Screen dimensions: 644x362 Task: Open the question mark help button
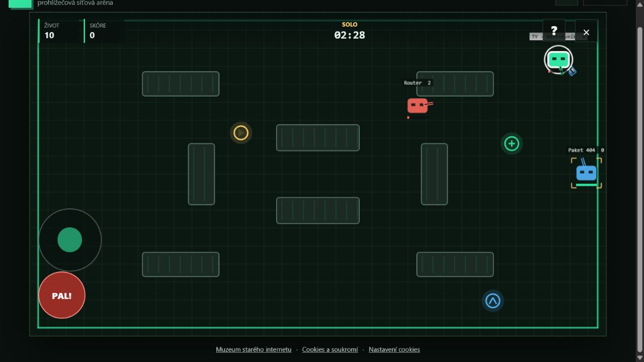tap(554, 30)
